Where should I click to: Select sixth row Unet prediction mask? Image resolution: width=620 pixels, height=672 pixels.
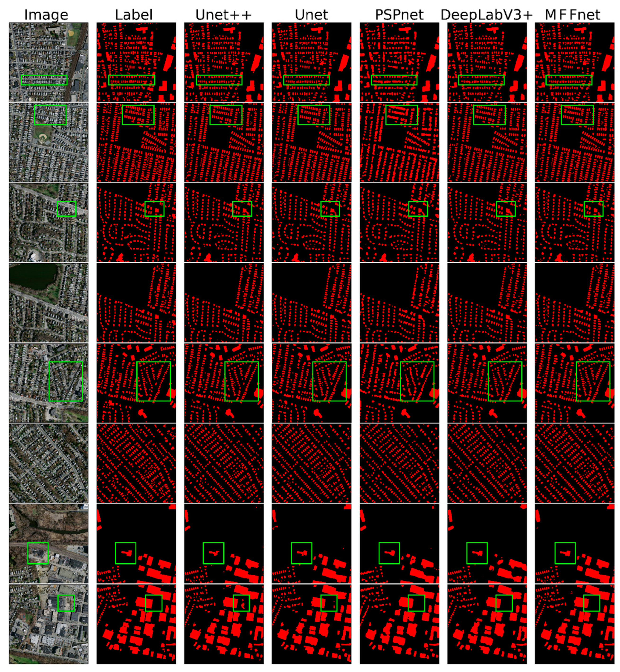(311, 463)
